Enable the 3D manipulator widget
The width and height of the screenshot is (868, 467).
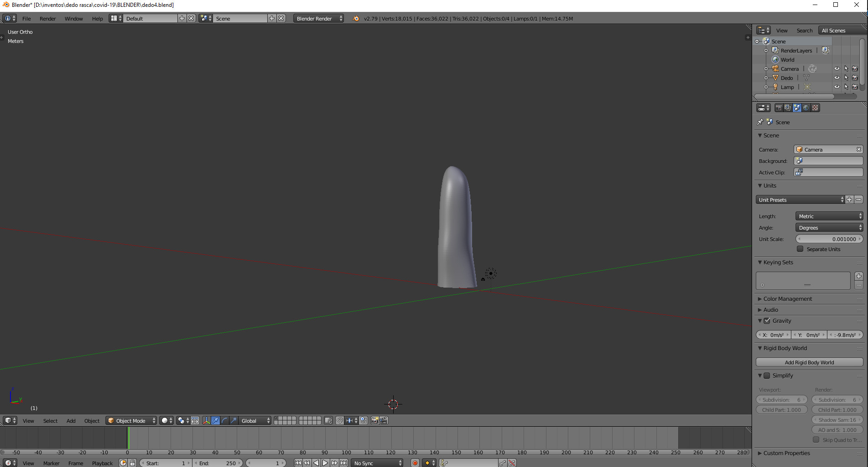206,420
